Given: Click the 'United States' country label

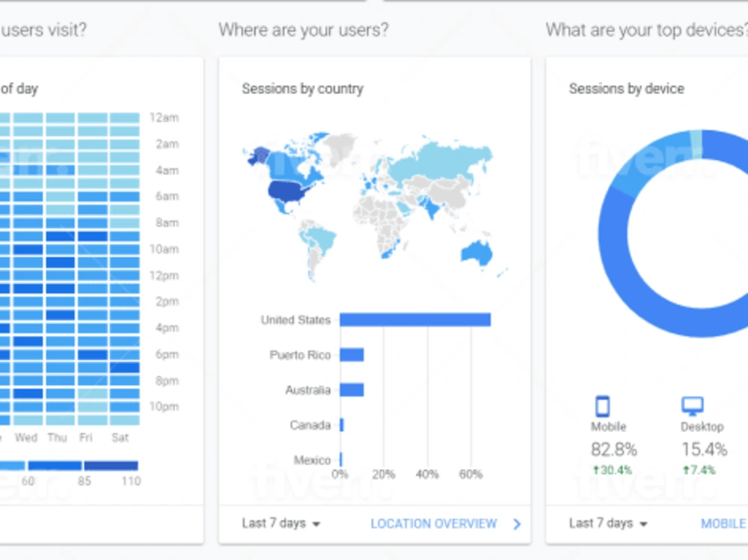Looking at the screenshot, I should (295, 319).
